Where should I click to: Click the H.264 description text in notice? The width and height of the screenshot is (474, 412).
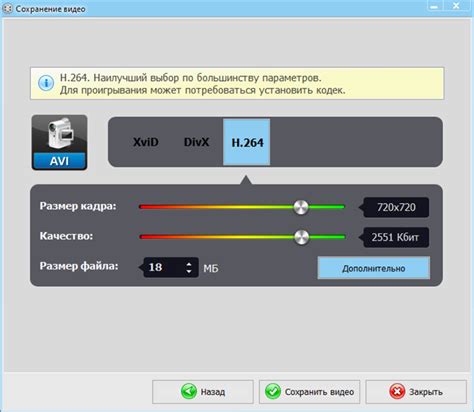point(203,84)
